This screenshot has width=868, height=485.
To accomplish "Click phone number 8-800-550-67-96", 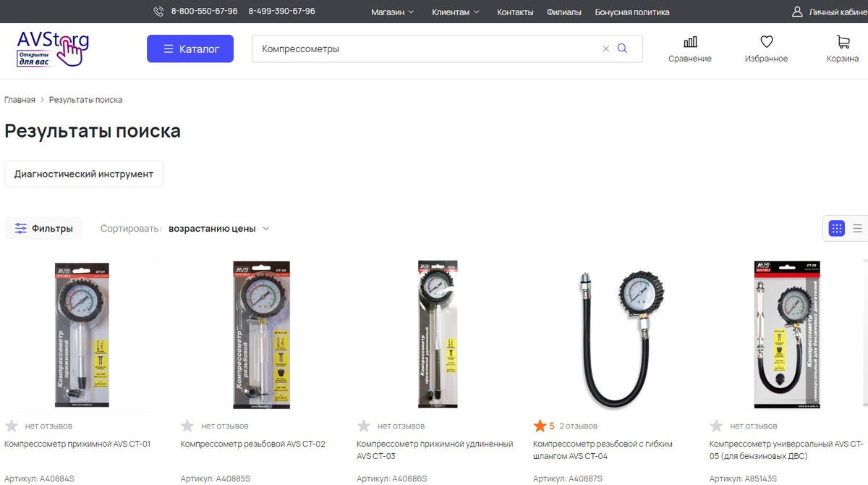I will pyautogui.click(x=204, y=12).
